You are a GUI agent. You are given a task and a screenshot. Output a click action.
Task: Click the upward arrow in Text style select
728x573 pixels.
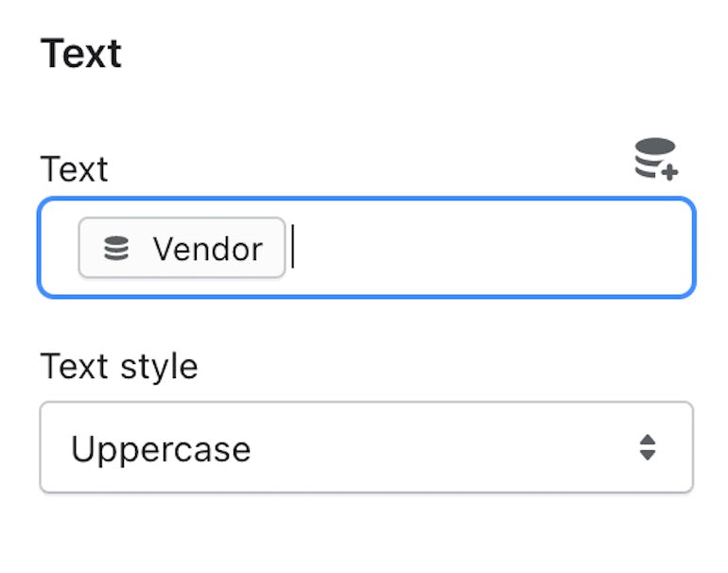[x=648, y=440]
